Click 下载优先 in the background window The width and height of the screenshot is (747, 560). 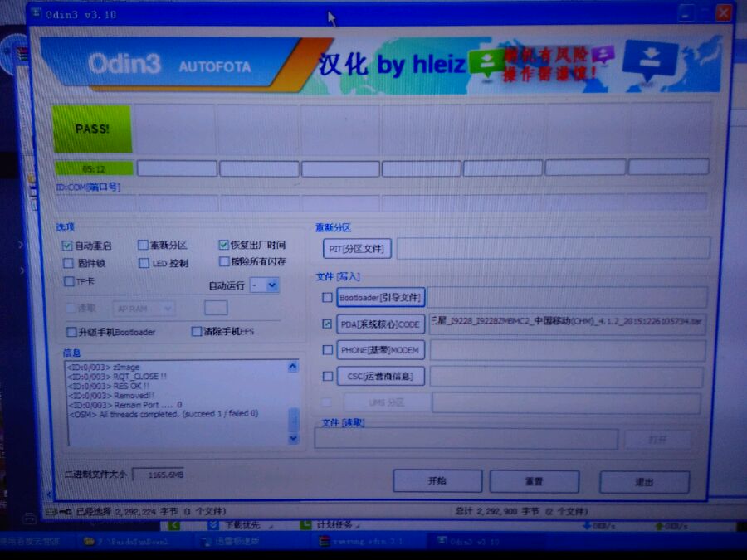point(241,525)
